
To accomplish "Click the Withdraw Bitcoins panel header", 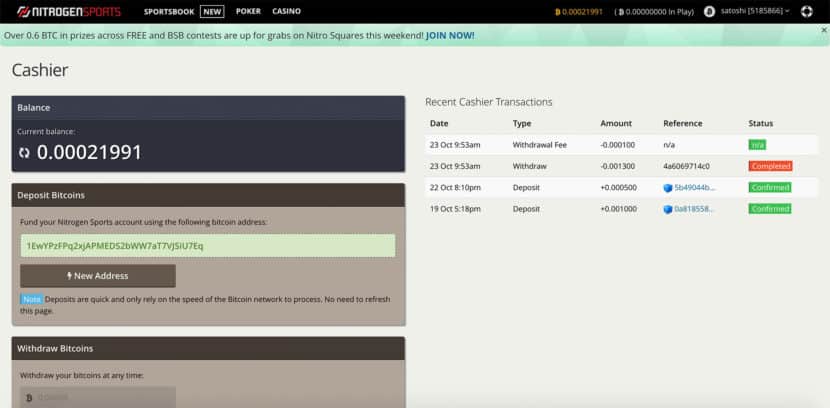I will [x=208, y=349].
